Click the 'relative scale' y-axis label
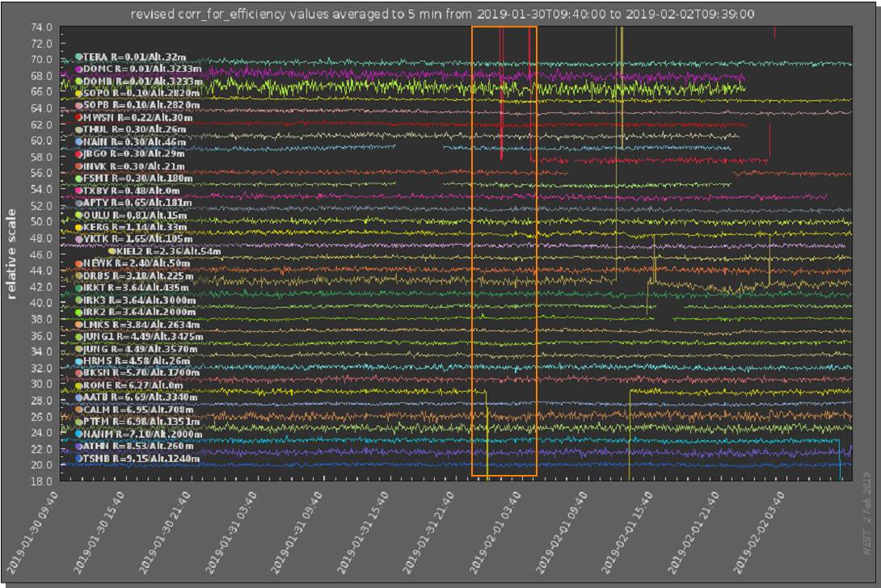Image resolution: width=881 pixels, height=588 pixels. click(13, 253)
